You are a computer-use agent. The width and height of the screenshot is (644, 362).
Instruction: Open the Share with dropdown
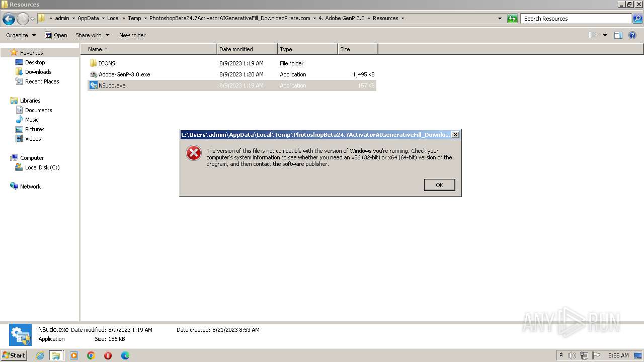[x=92, y=35]
